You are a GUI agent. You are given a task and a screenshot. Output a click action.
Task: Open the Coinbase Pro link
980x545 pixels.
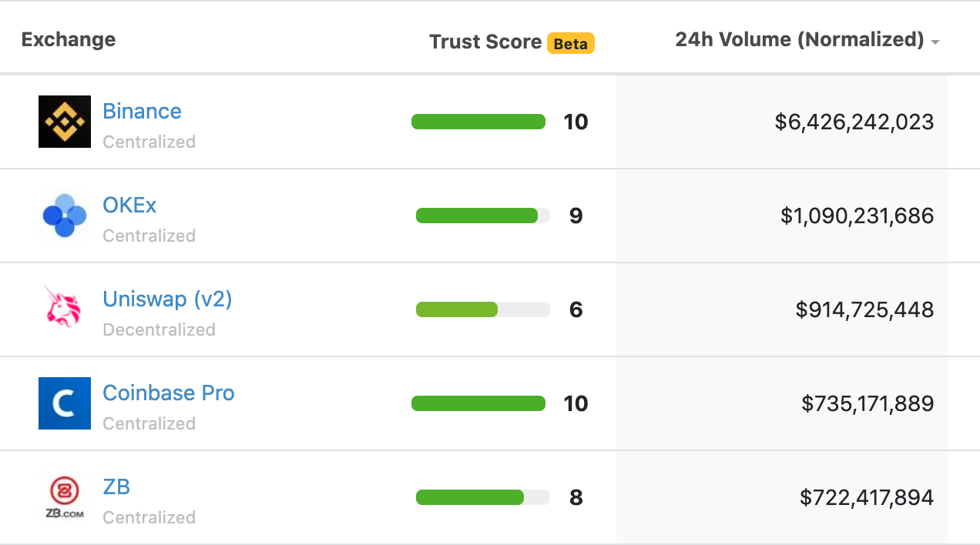168,393
